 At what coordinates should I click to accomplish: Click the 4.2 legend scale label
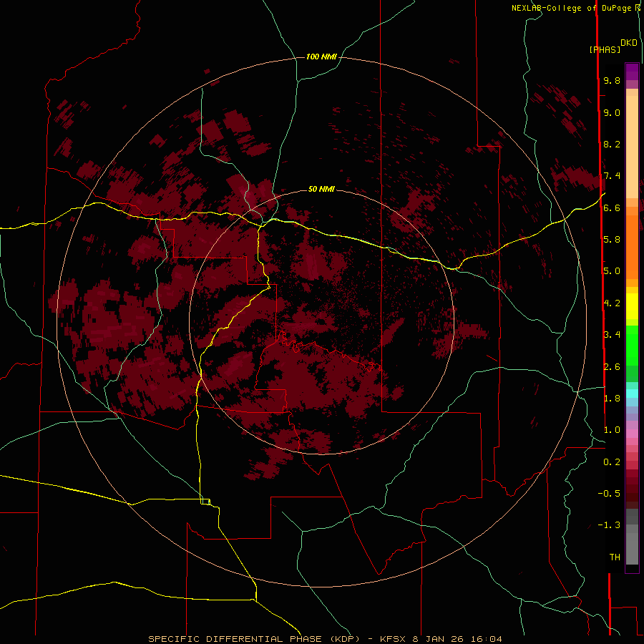pyautogui.click(x=612, y=303)
